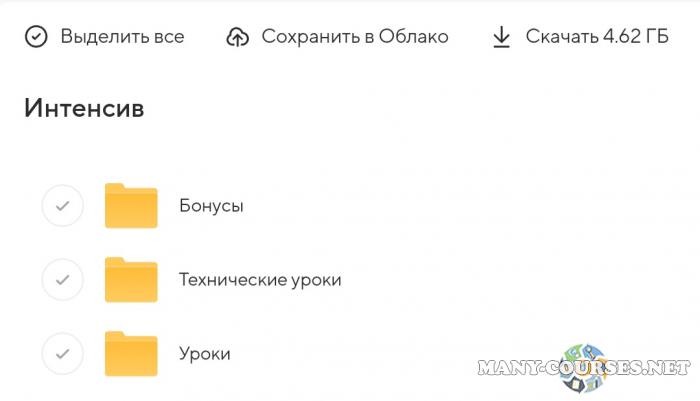
Task: Open folder by its name Бонусы
Action: click(211, 206)
